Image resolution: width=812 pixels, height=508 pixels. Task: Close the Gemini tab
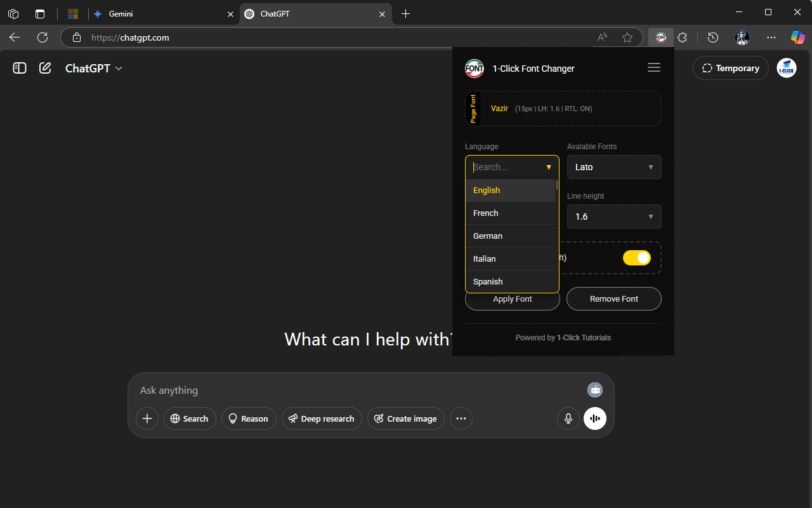(230, 13)
